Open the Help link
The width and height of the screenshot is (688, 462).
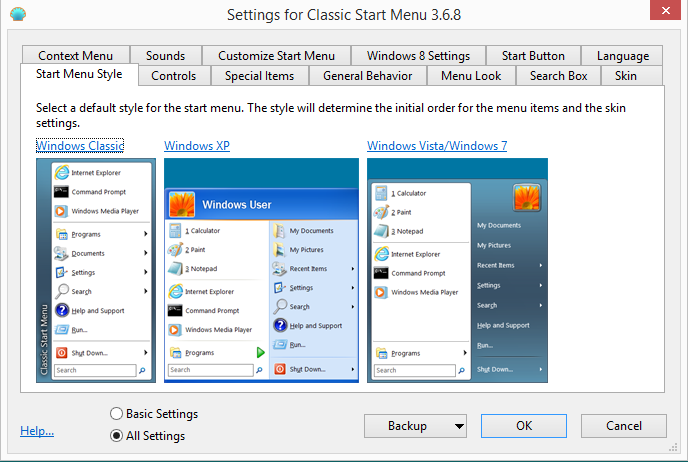point(37,431)
